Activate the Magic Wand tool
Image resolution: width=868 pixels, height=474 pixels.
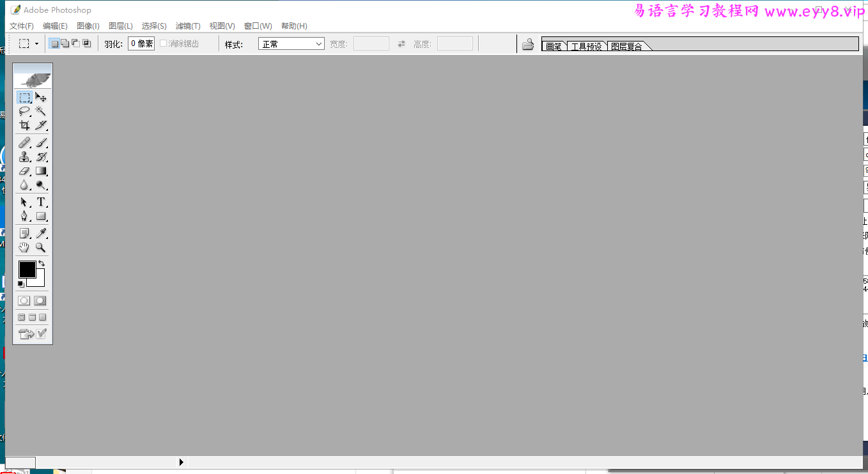pos(41,111)
